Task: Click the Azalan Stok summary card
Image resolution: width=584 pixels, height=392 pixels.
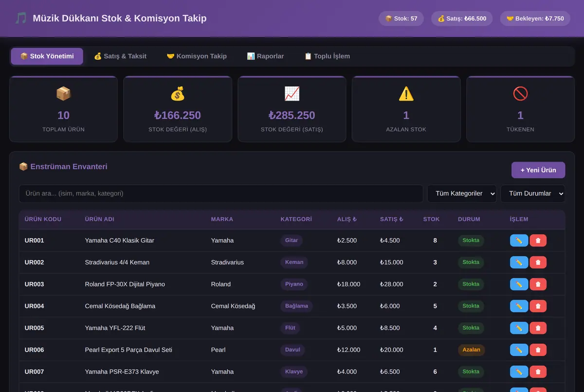Action: point(406,109)
